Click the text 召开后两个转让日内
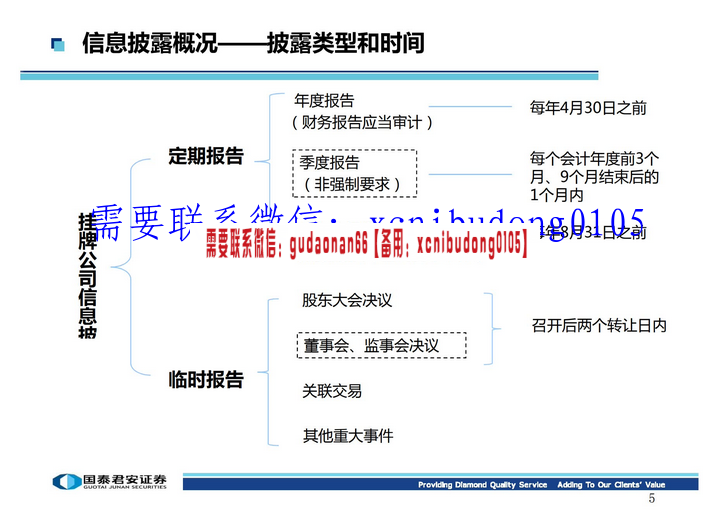 (x=599, y=326)
